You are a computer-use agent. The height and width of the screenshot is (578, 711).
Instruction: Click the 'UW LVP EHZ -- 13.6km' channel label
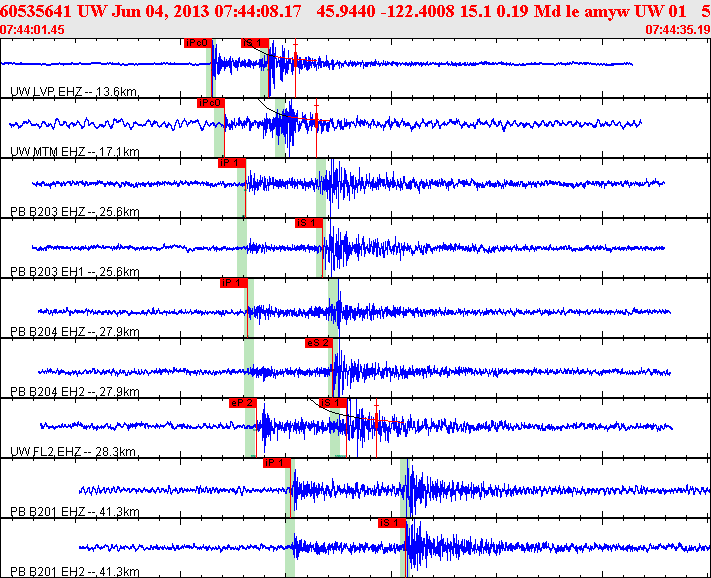pos(74,92)
